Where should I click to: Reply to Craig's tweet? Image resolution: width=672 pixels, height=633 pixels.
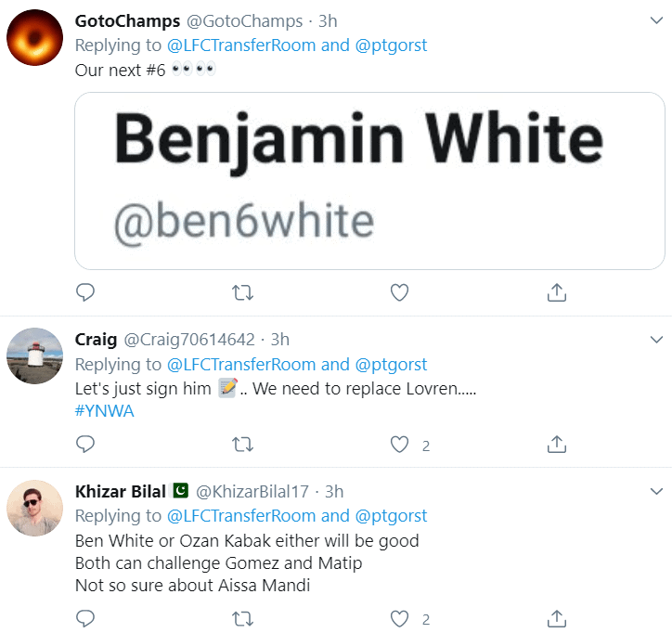(85, 445)
